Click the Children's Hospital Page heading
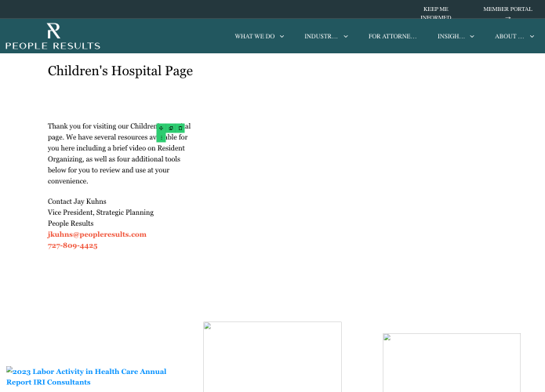 point(120,71)
